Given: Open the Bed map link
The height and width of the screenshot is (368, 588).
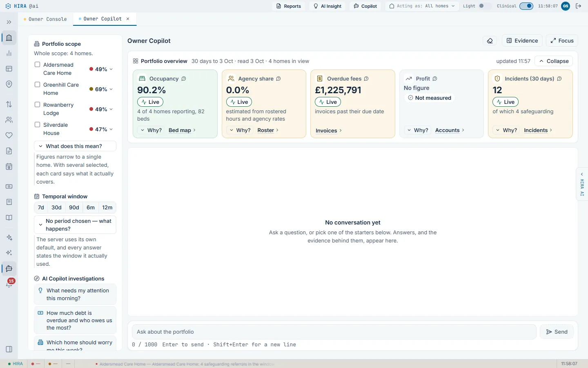Looking at the screenshot, I should click(x=182, y=130).
